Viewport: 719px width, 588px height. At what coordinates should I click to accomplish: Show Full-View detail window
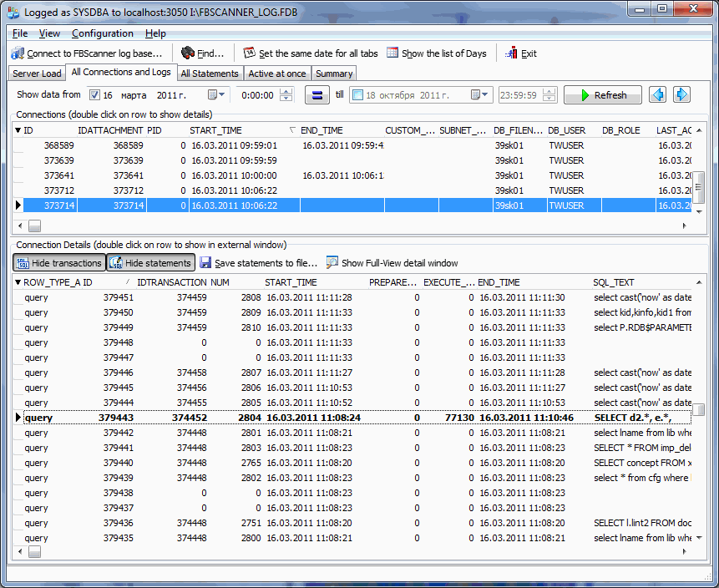point(392,263)
